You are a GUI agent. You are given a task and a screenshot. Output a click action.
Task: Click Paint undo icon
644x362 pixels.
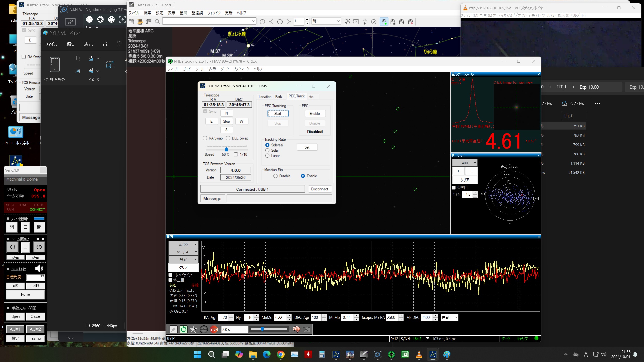tap(119, 44)
